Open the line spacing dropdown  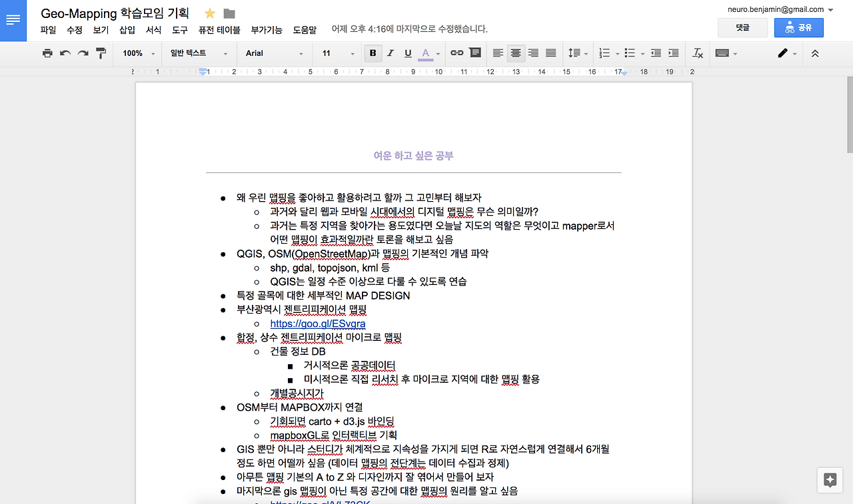pyautogui.click(x=577, y=53)
